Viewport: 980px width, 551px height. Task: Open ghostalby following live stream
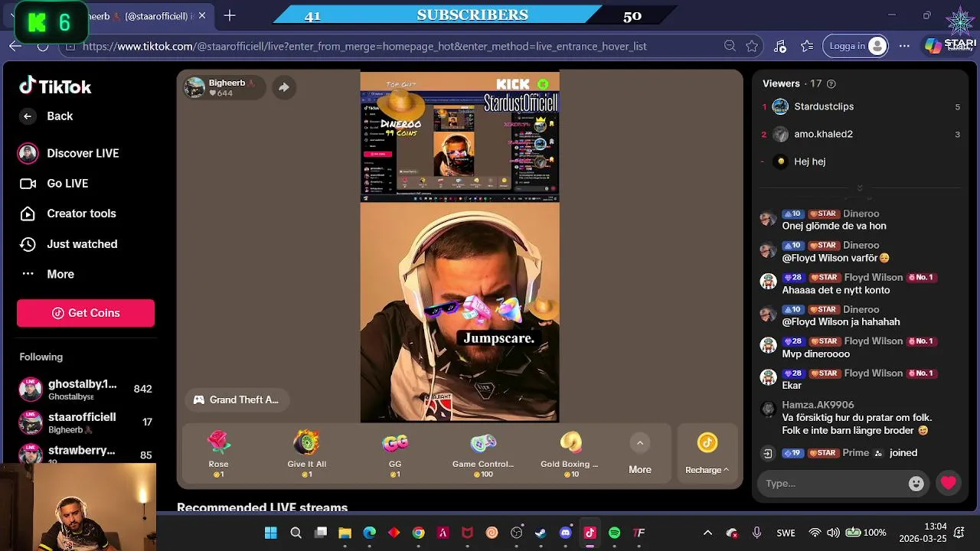(x=85, y=390)
